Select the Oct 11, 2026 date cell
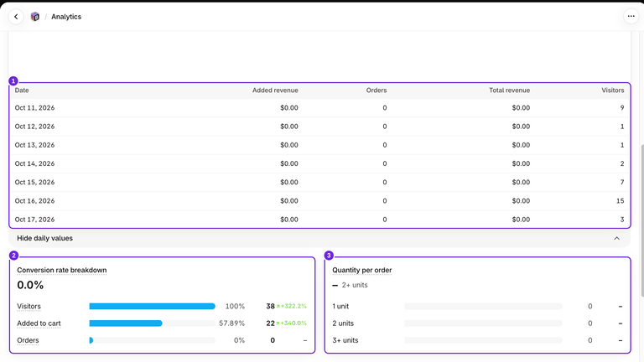 34,108
